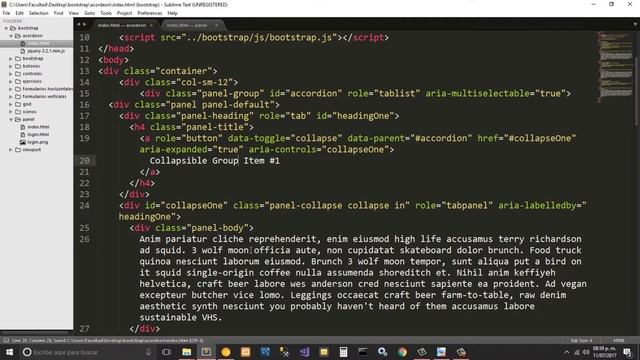Click the sidebar horizontal scrollbar
Viewport: 640px width, 360px height.
pos(35,333)
